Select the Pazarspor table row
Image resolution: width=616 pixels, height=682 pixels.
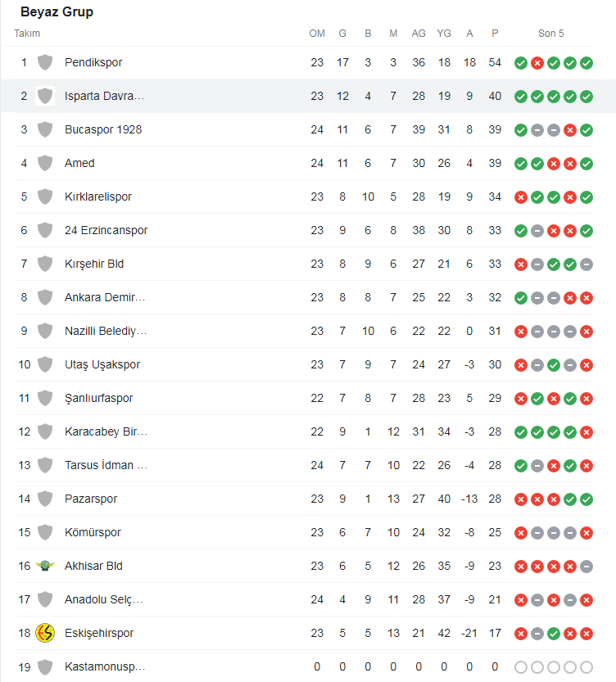coord(305,499)
